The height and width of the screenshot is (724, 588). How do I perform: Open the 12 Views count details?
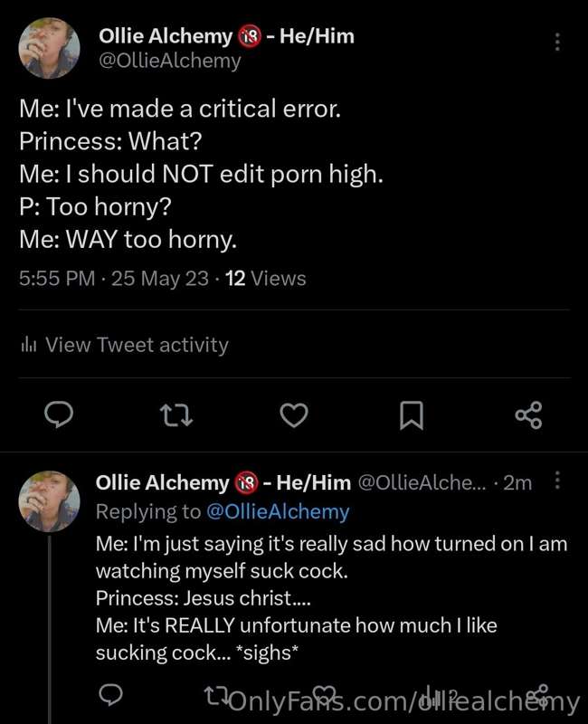click(x=266, y=279)
